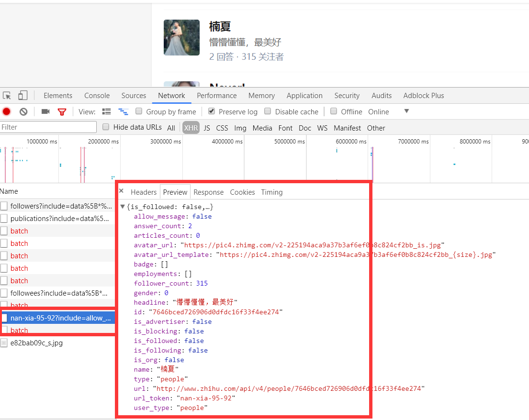Select the large request rows view icon
The image size is (529, 420).
[x=106, y=111]
